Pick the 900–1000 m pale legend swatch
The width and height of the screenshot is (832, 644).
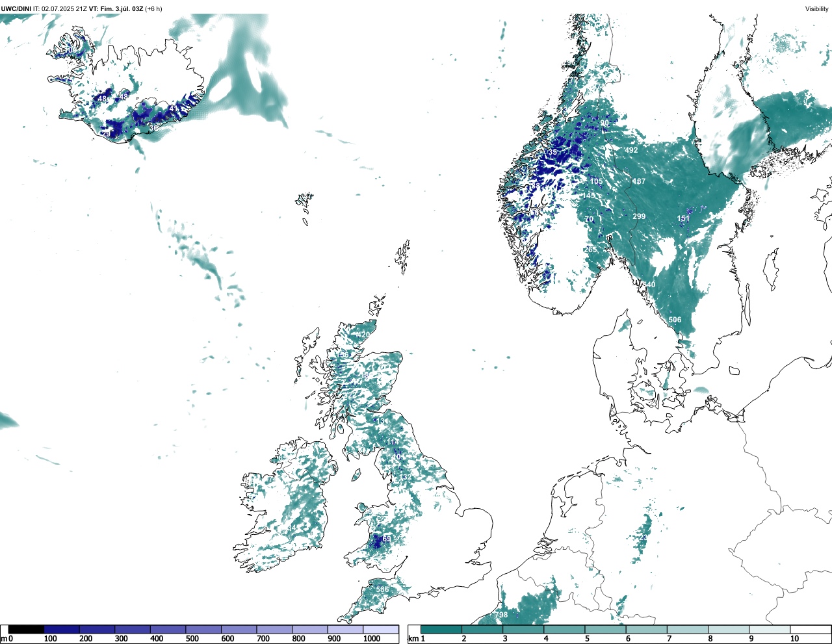345,629
